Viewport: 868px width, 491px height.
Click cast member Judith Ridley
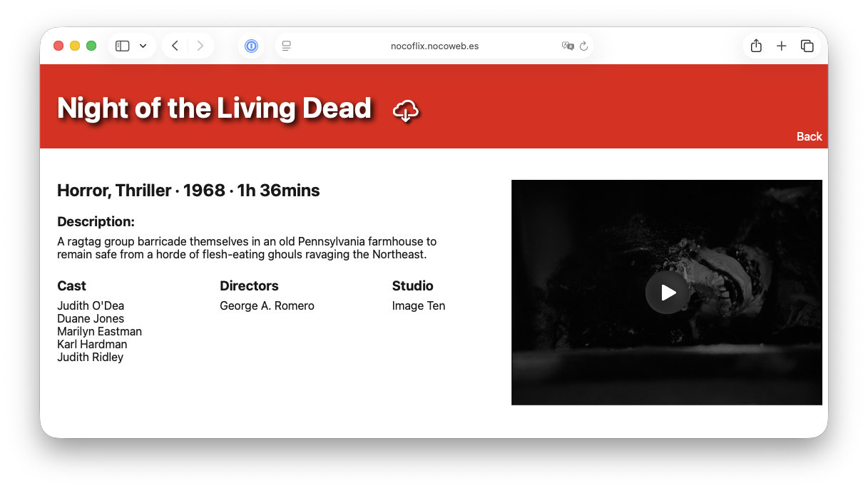tap(91, 357)
